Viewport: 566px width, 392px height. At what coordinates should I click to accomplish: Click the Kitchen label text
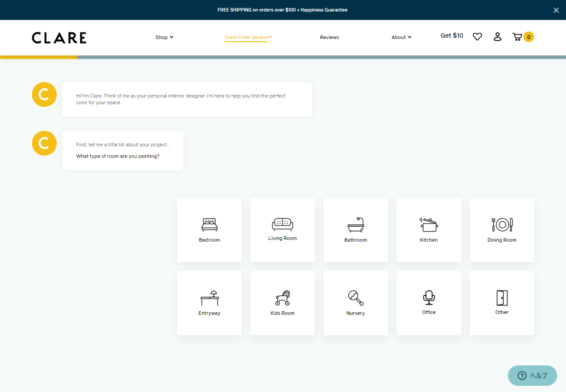coord(429,240)
